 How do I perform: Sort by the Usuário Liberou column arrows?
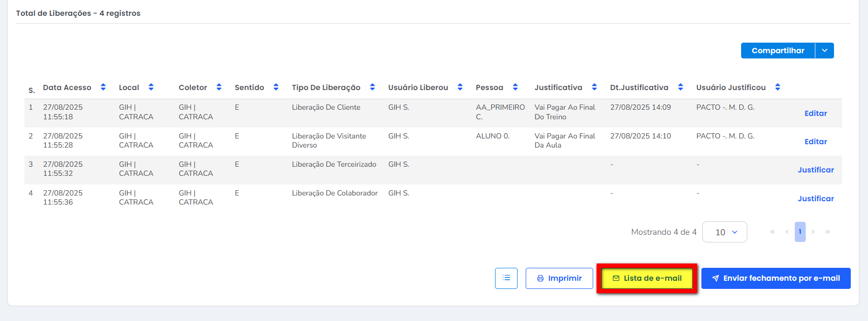(x=460, y=87)
